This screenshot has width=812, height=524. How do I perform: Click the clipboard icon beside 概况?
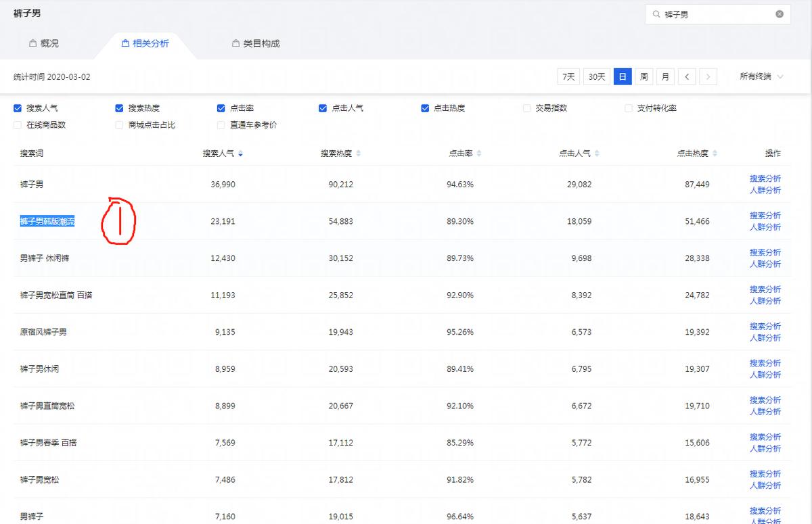(32, 43)
